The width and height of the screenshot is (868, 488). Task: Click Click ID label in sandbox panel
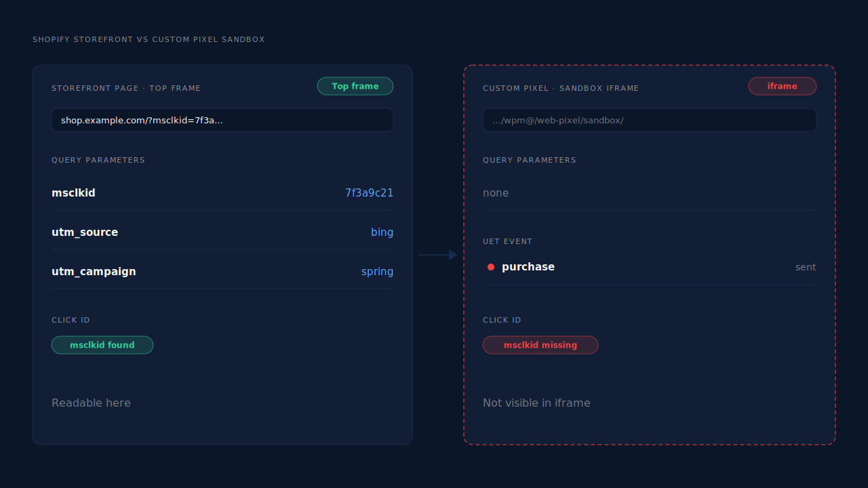502,320
